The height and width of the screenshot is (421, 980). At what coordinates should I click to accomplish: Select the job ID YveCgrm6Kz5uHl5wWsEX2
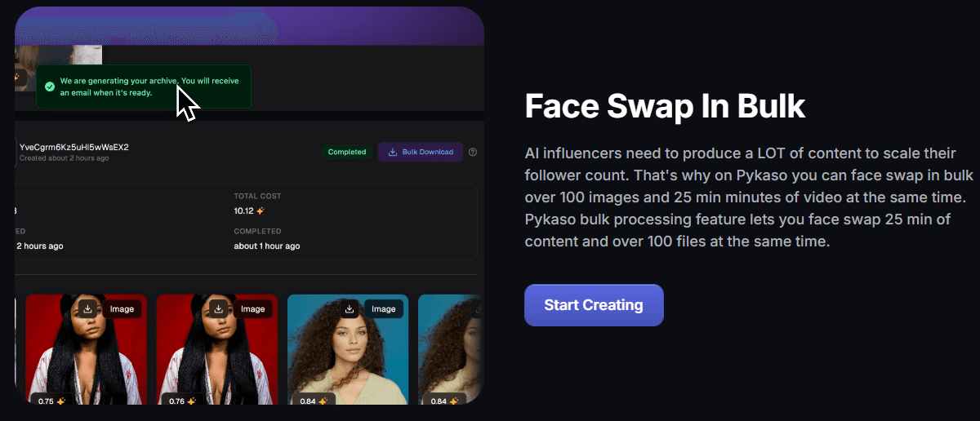[74, 147]
